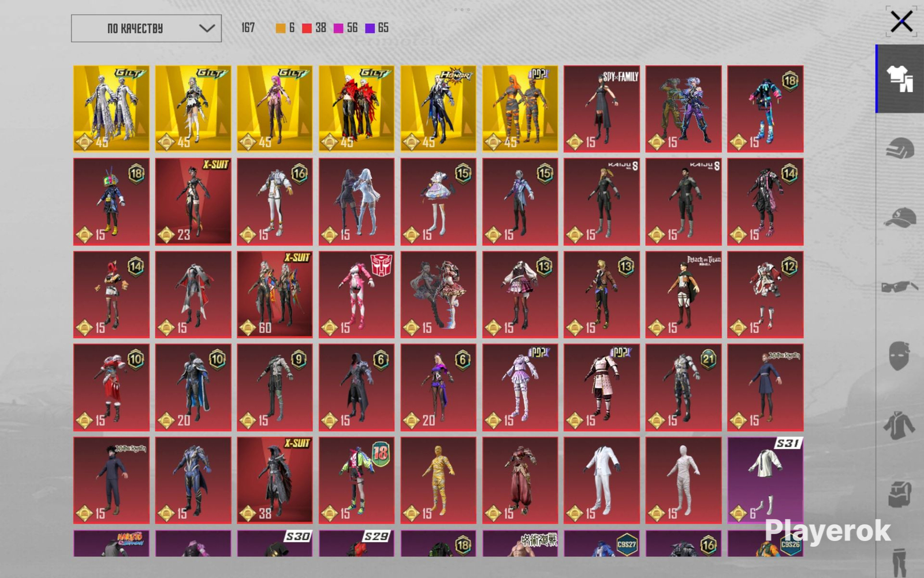Viewport: 924px width, 578px height.
Task: Select the Attack on Titan outfit
Action: tap(684, 294)
